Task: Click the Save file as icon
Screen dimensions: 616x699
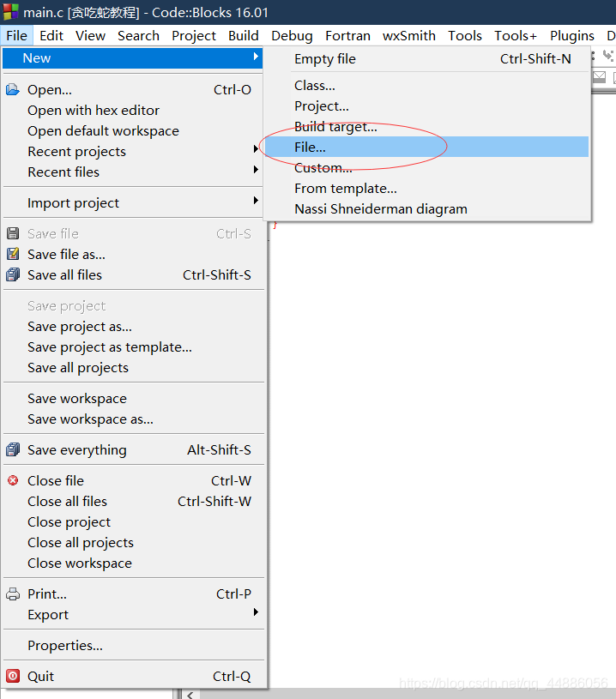Action: click(x=13, y=254)
